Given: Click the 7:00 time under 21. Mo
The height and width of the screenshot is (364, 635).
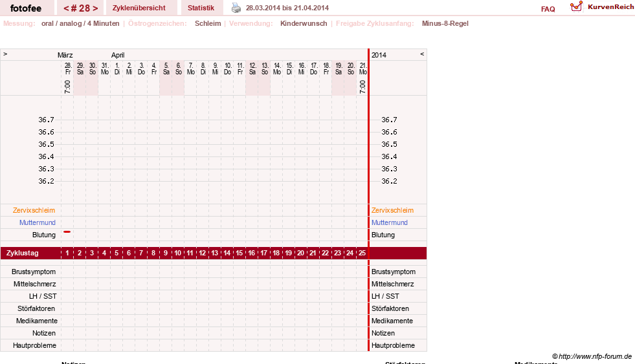Looking at the screenshot, I should point(362,87).
